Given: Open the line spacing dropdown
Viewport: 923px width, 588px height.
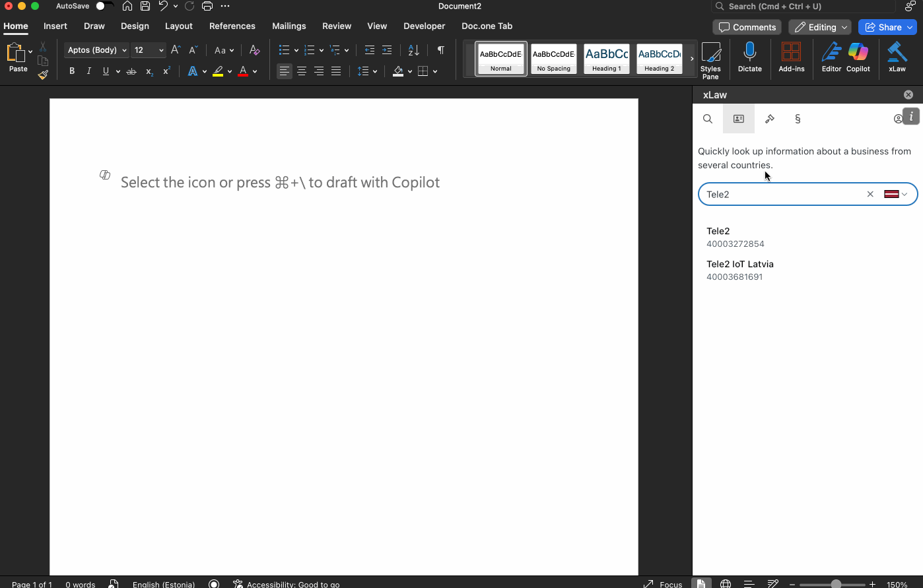Looking at the screenshot, I should [367, 71].
